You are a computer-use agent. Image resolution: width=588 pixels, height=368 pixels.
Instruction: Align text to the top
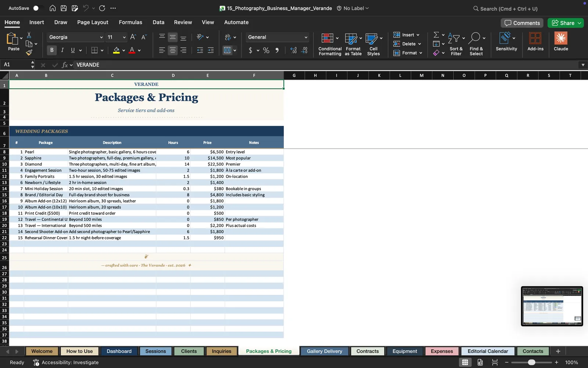click(162, 37)
